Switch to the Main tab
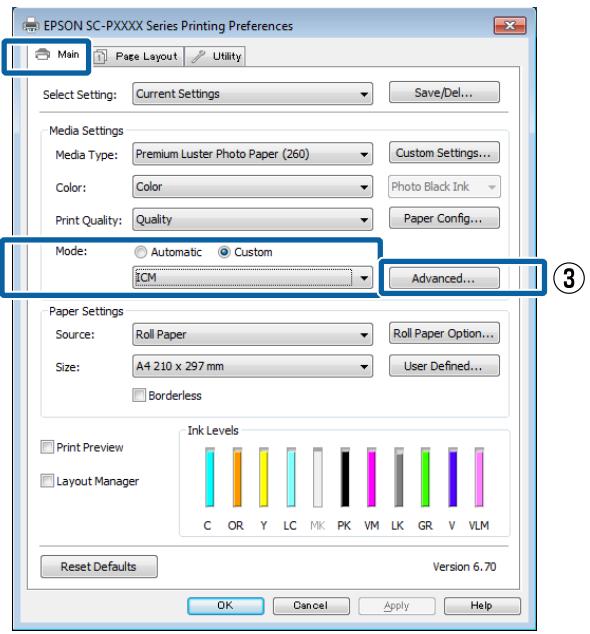The image size is (590, 634). (x=58, y=55)
